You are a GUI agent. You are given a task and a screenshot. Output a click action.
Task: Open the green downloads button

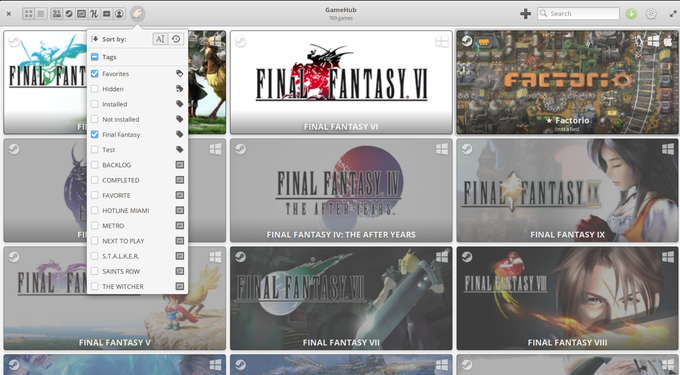tap(631, 14)
